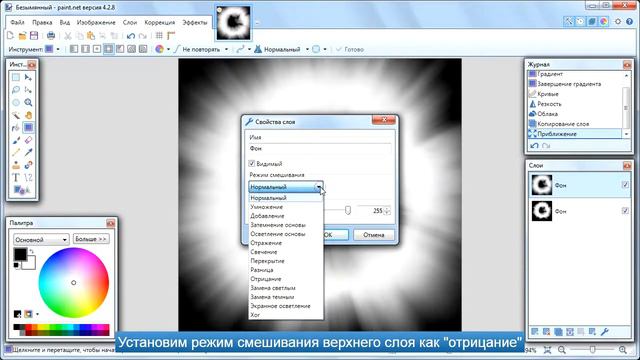The width and height of the screenshot is (640, 360).
Task: Select the Magic Wand tool
Action: click(x=16, y=115)
